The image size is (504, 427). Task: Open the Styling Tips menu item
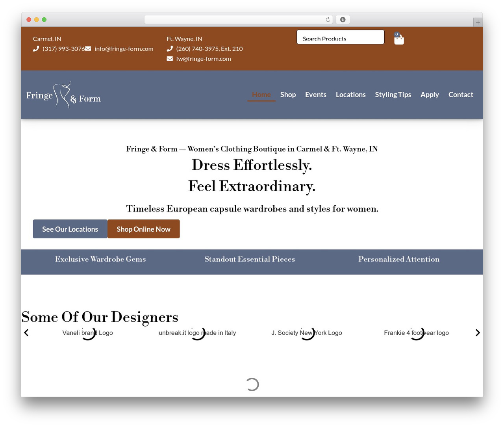[393, 95]
